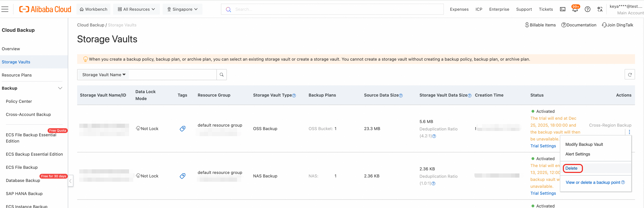Open Trial Settings for OSS vault
The image size is (644, 208).
click(543, 146)
